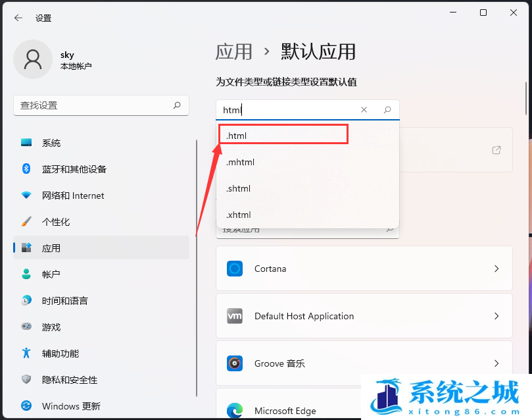This screenshot has height=420, width=532.
Task: Clear the html search text with the X
Action: [x=364, y=110]
